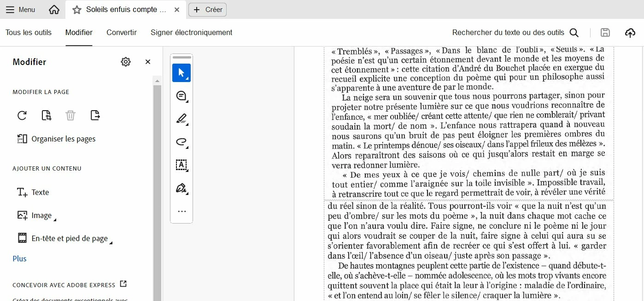644x301 pixels.
Task: Go to the Home screen icon
Action: pyautogui.click(x=54, y=10)
